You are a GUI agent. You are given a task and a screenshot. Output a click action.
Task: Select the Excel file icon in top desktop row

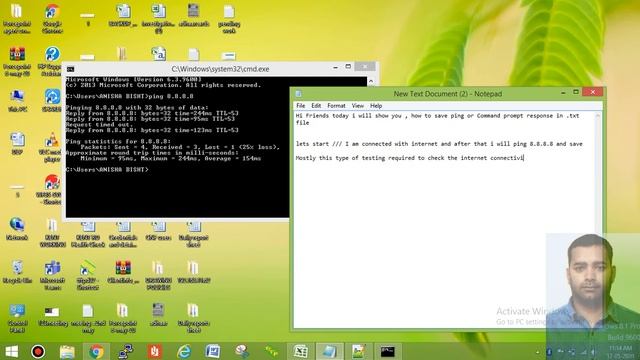click(158, 18)
